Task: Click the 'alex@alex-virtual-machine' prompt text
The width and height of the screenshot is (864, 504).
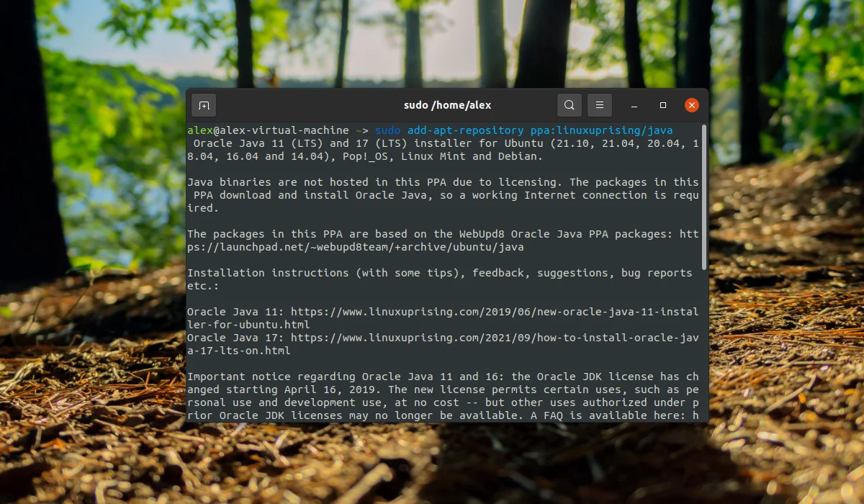Action: [x=268, y=130]
